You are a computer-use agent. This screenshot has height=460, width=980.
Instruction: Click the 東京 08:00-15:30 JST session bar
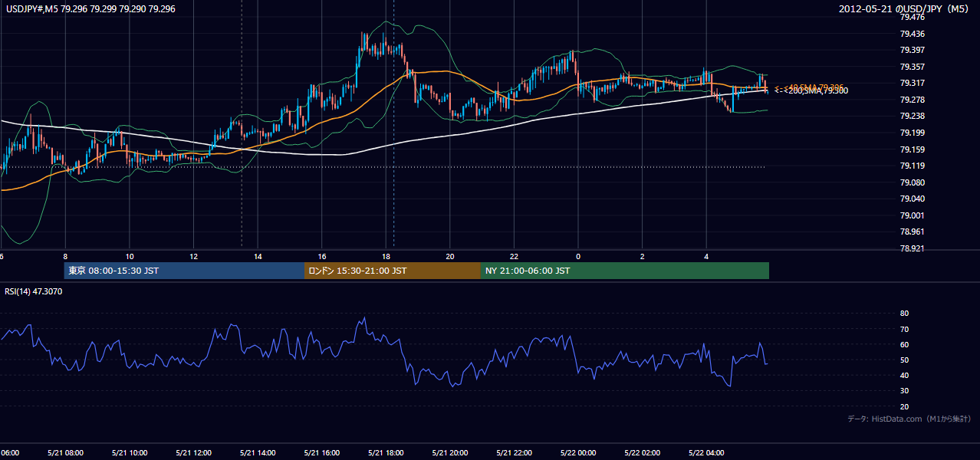(184, 271)
